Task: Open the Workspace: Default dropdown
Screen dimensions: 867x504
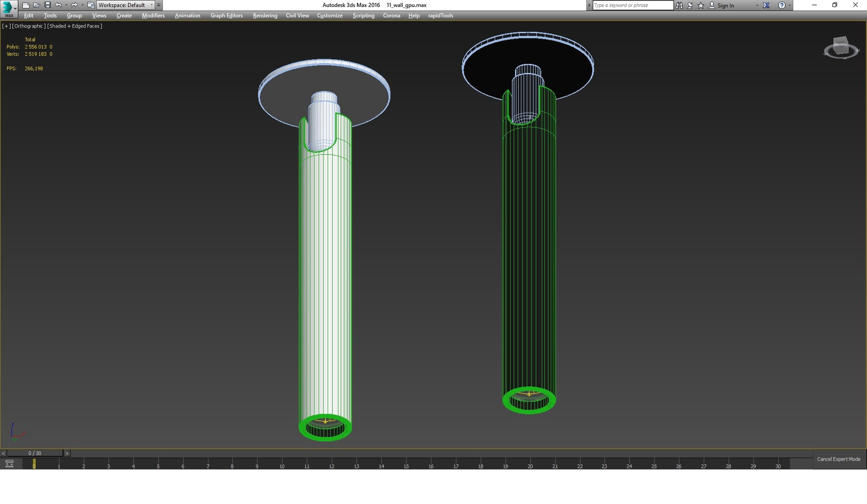Action: point(126,5)
